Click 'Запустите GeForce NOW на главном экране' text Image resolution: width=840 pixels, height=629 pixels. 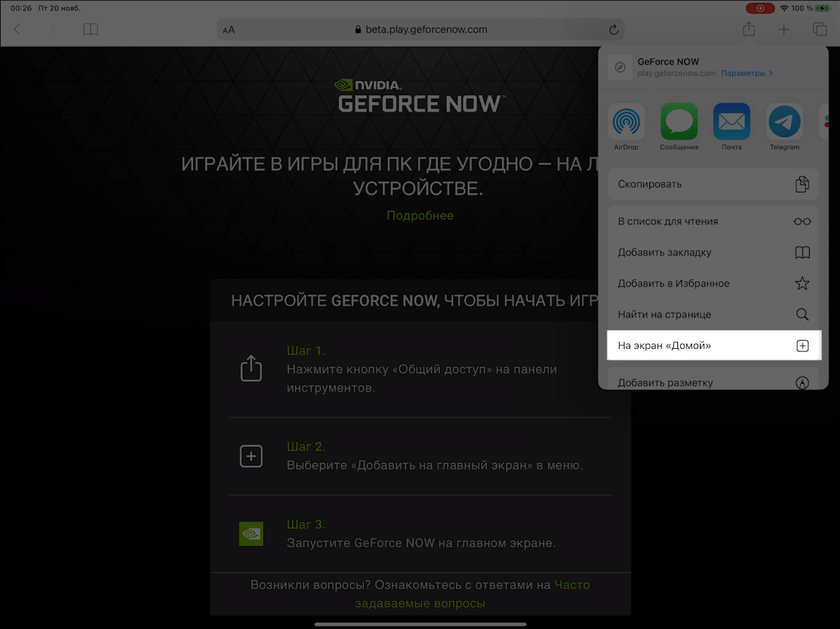[x=421, y=543]
